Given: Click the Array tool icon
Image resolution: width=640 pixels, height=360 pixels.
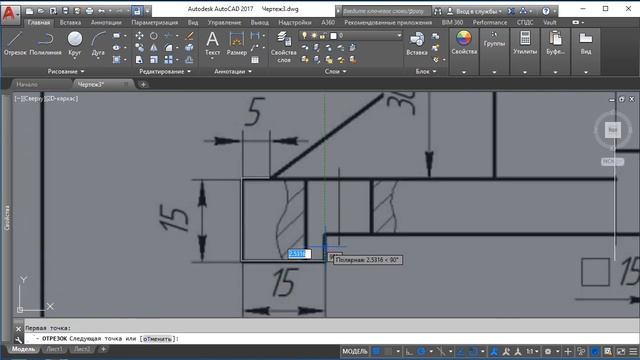Looking at the screenshot, I should [168, 60].
